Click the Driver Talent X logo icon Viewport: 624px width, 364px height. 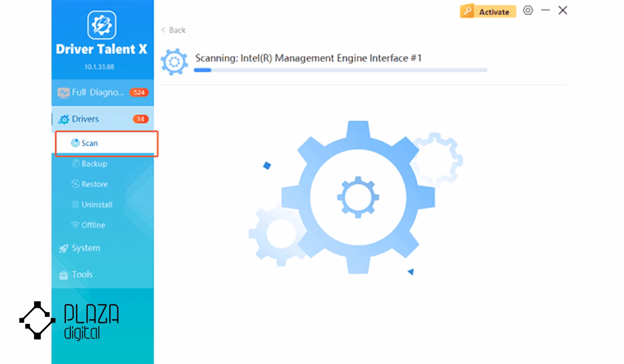(x=102, y=25)
